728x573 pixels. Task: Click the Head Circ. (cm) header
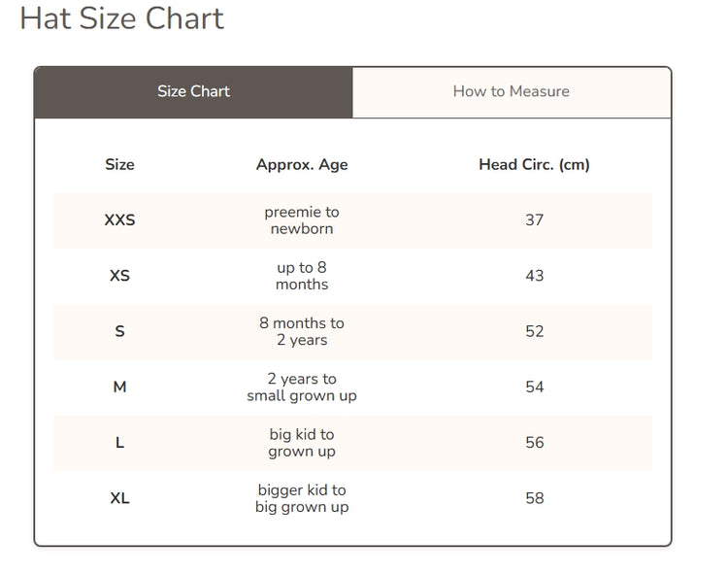(534, 165)
